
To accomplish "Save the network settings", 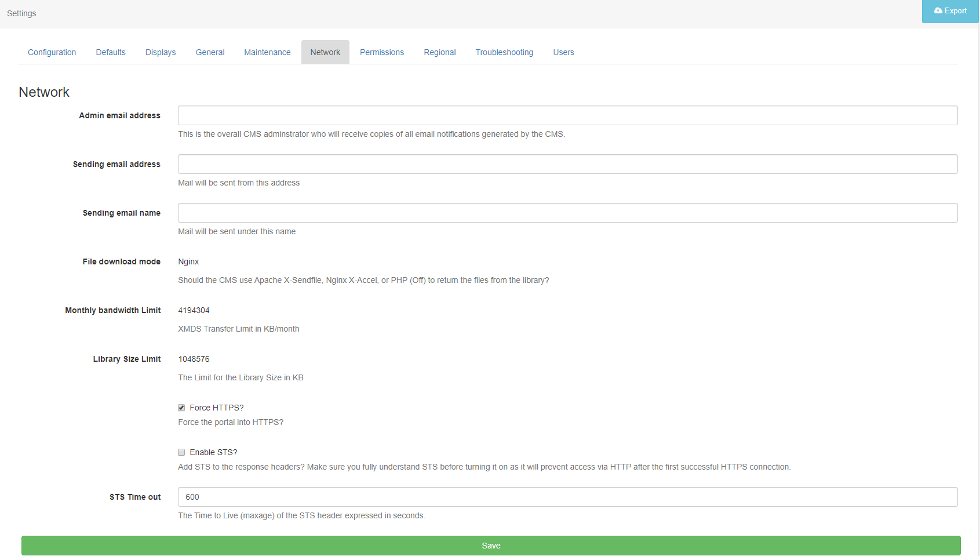I will pos(491,546).
